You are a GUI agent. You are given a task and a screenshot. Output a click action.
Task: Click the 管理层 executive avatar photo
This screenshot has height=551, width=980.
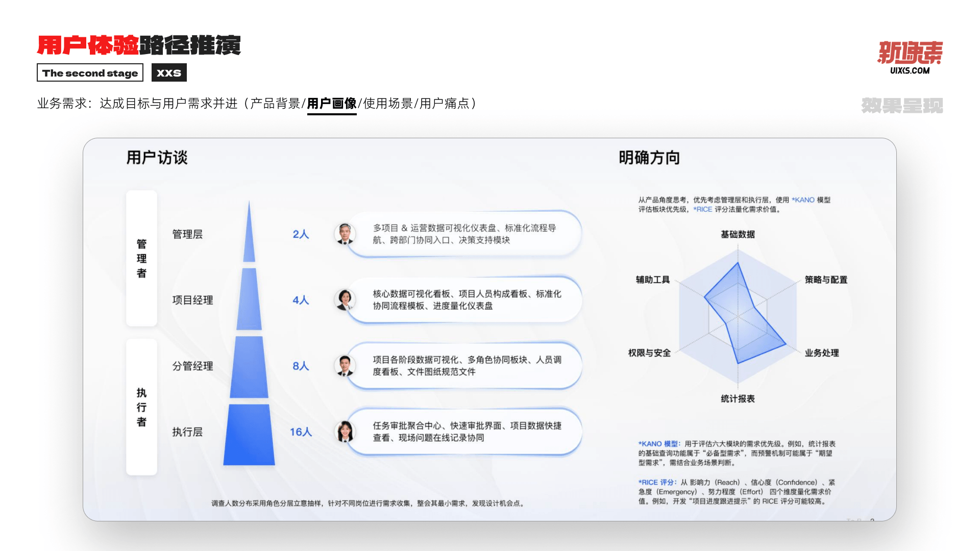[345, 234]
